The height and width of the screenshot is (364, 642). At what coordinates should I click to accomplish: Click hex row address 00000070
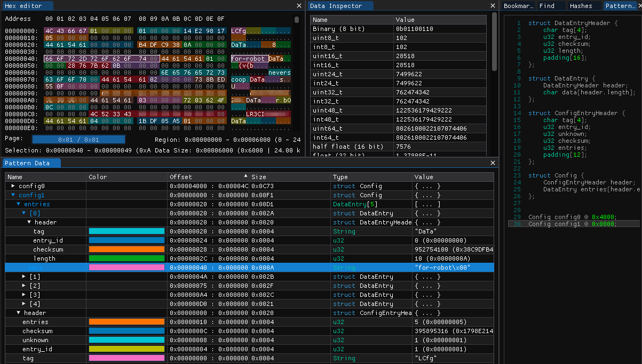[x=21, y=79]
